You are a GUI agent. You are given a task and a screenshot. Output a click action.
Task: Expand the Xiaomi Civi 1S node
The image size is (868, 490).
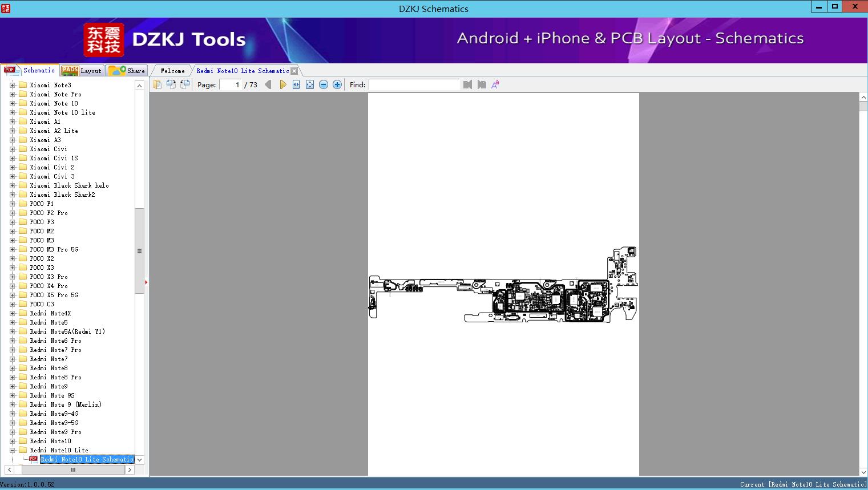[x=12, y=158]
